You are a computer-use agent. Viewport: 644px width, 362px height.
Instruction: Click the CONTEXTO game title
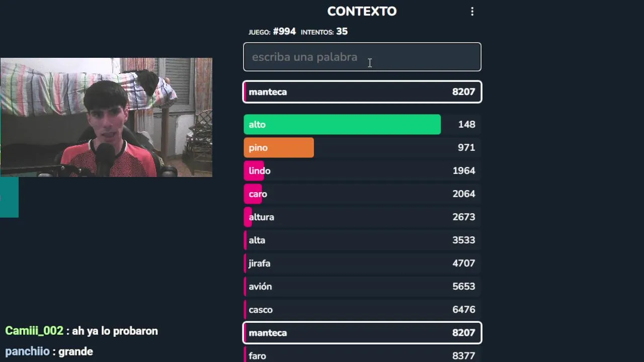point(362,11)
